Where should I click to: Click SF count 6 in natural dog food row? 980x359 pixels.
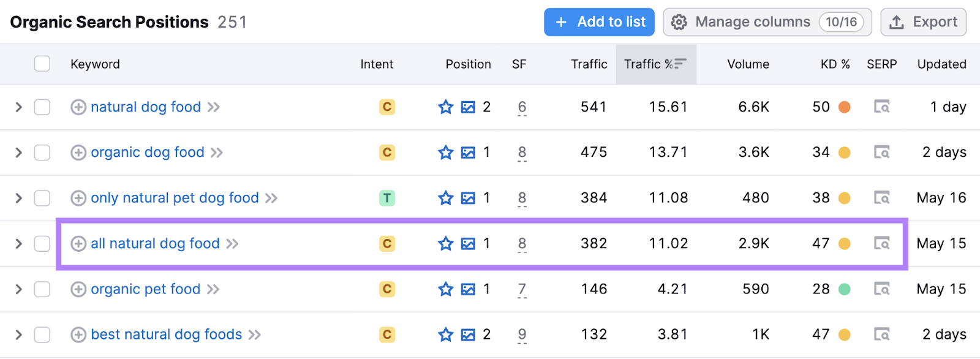tap(522, 108)
